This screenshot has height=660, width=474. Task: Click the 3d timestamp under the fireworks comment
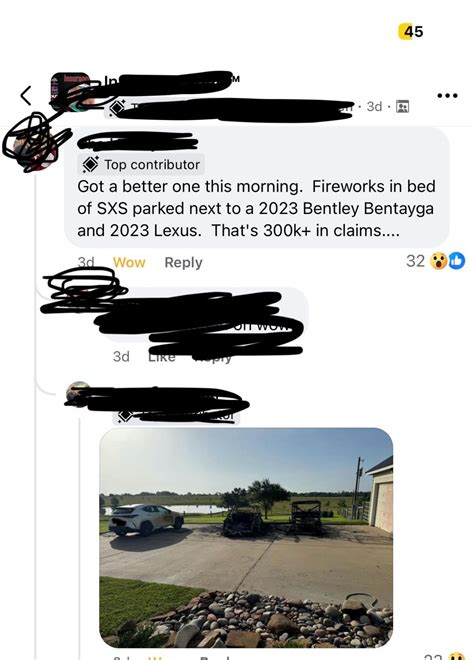pos(86,262)
